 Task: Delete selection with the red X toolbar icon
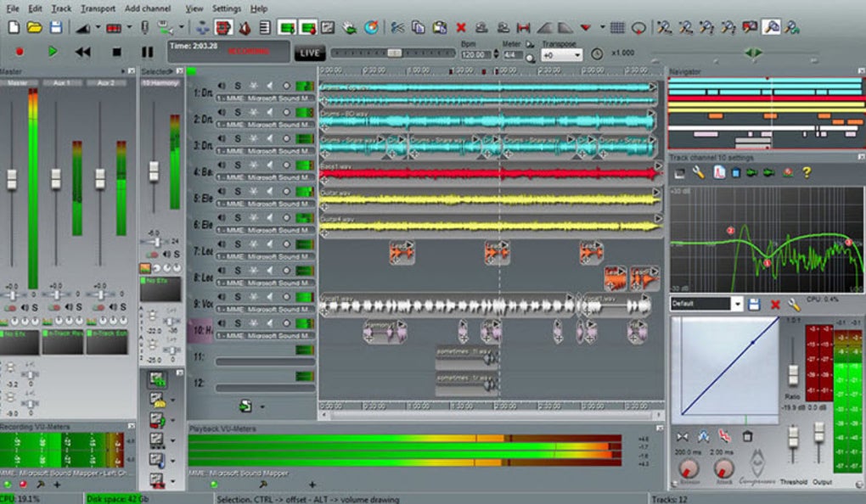click(461, 27)
